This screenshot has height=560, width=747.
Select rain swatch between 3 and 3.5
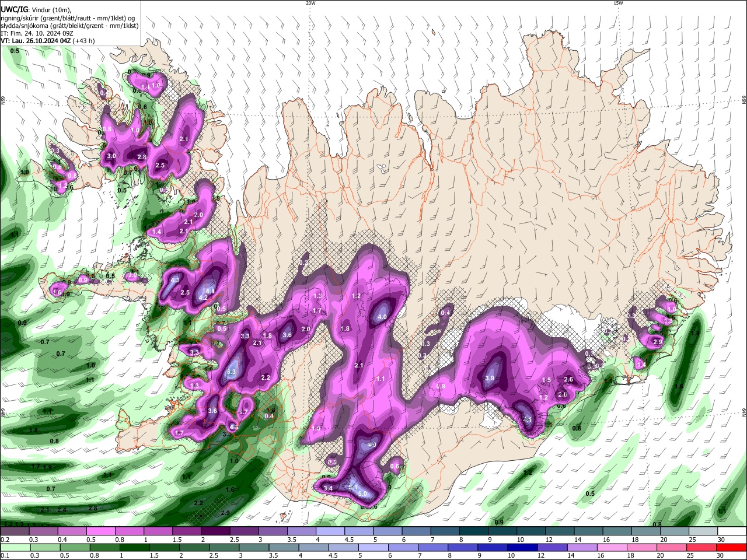point(255,547)
